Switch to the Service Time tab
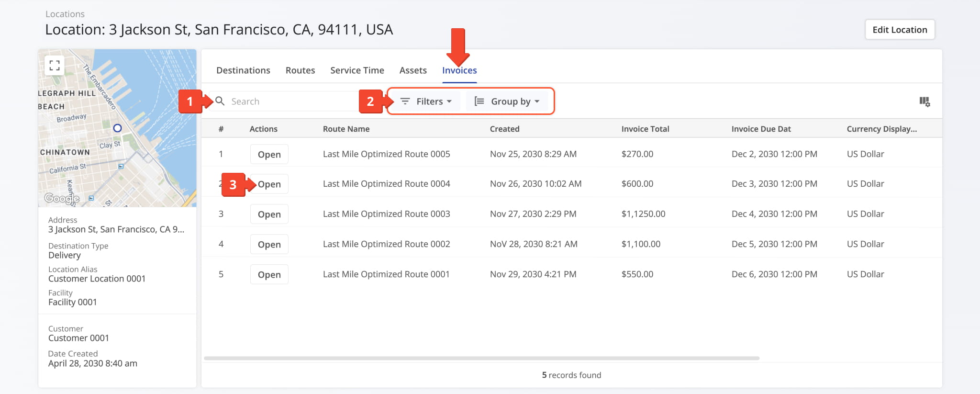The image size is (980, 394). coord(357,70)
